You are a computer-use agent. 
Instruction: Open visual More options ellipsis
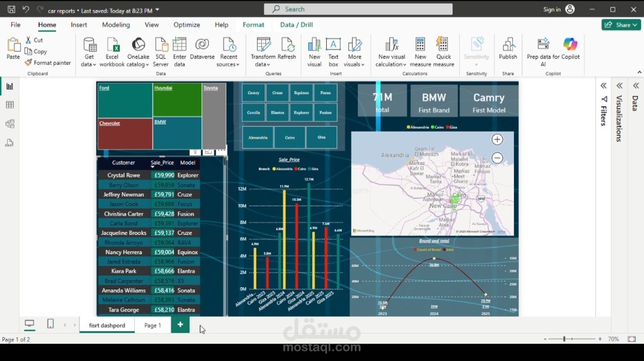click(221, 151)
